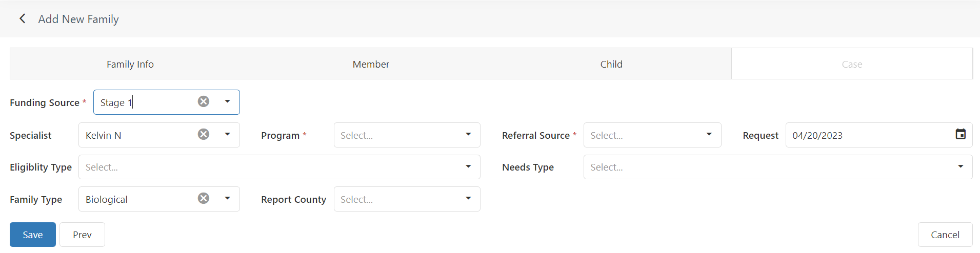Expand the Funding Source dropdown arrow
The width and height of the screenshot is (980, 253).
227,101
